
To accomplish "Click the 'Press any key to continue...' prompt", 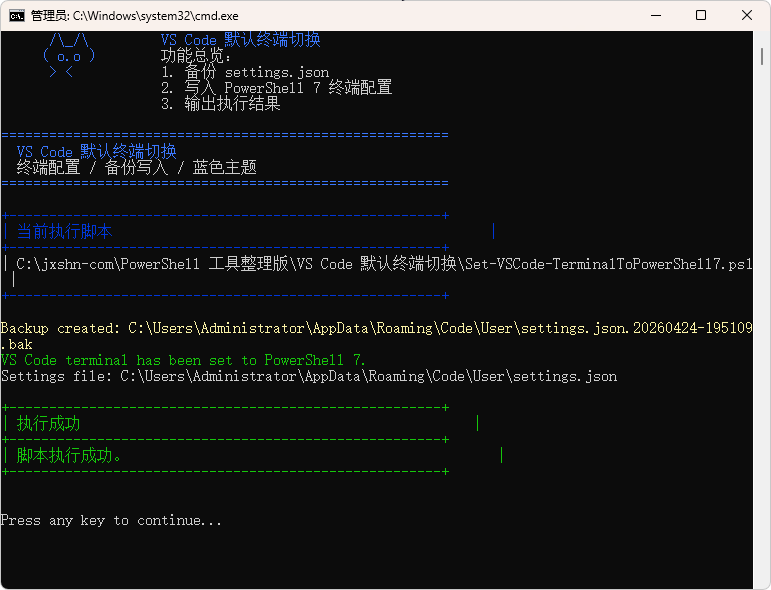I will [111, 520].
